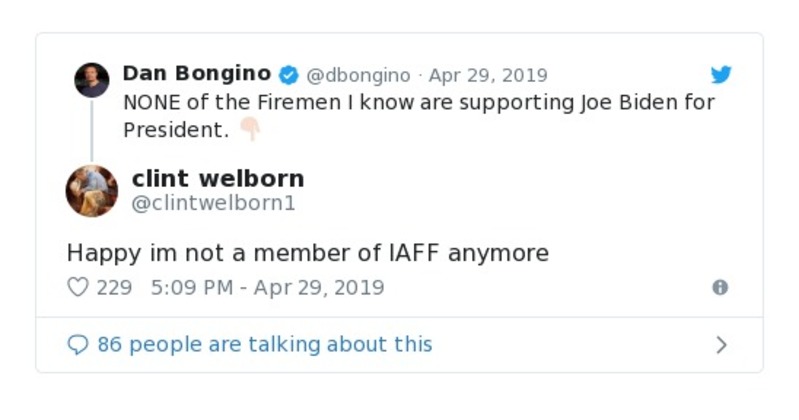Expand conversation with right chevron arrow
The image size is (799, 420).
pyautogui.click(x=721, y=345)
